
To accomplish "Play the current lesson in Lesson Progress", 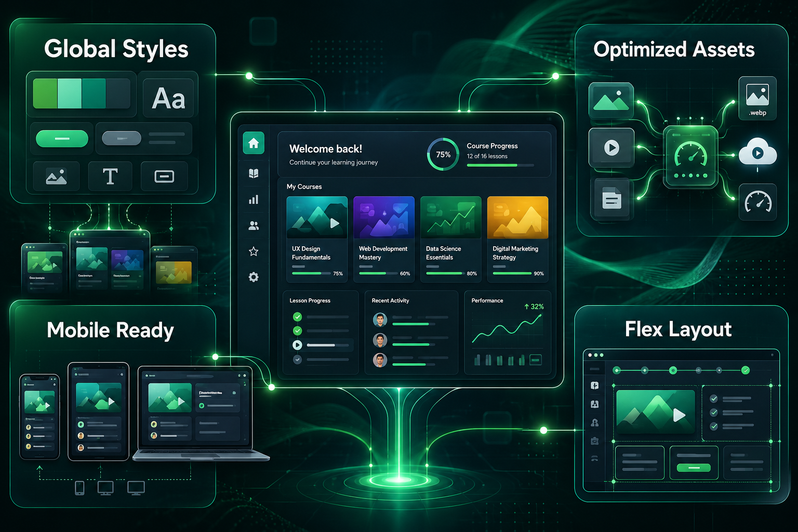I will (297, 345).
